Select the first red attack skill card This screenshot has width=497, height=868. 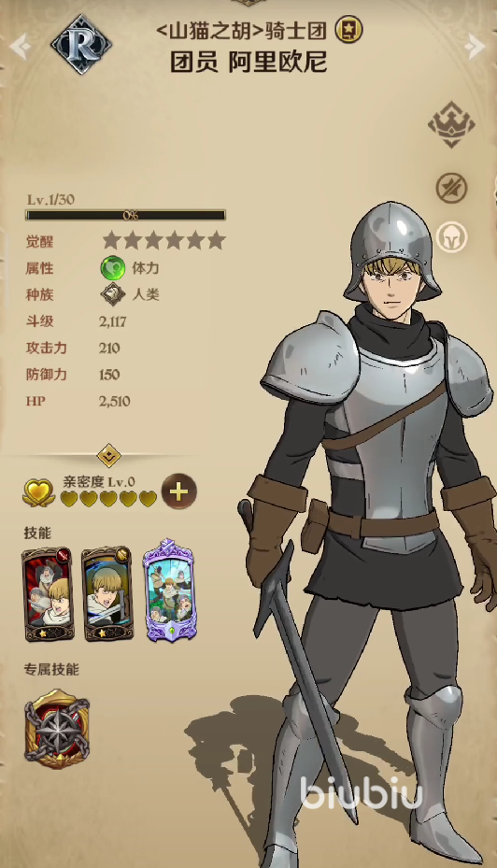click(49, 594)
